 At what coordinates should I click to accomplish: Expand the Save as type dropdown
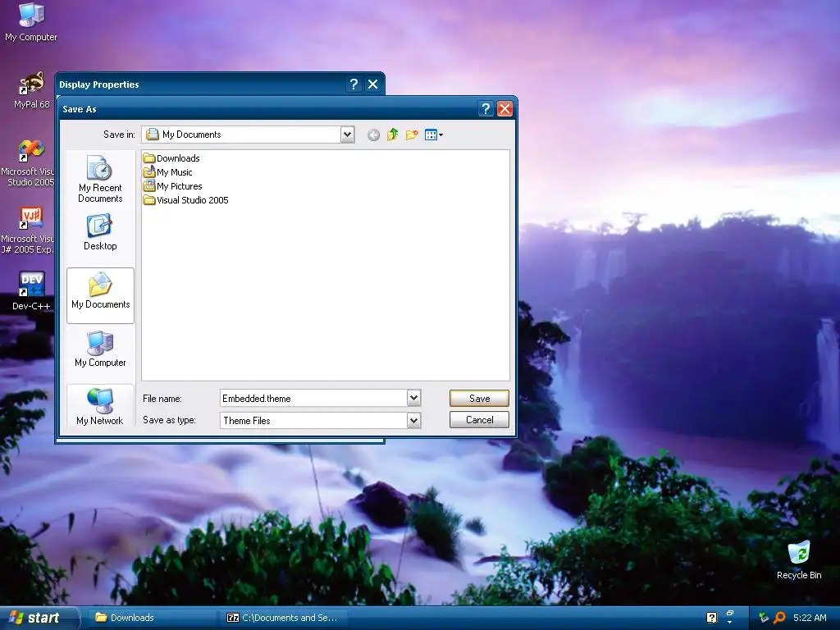click(413, 421)
